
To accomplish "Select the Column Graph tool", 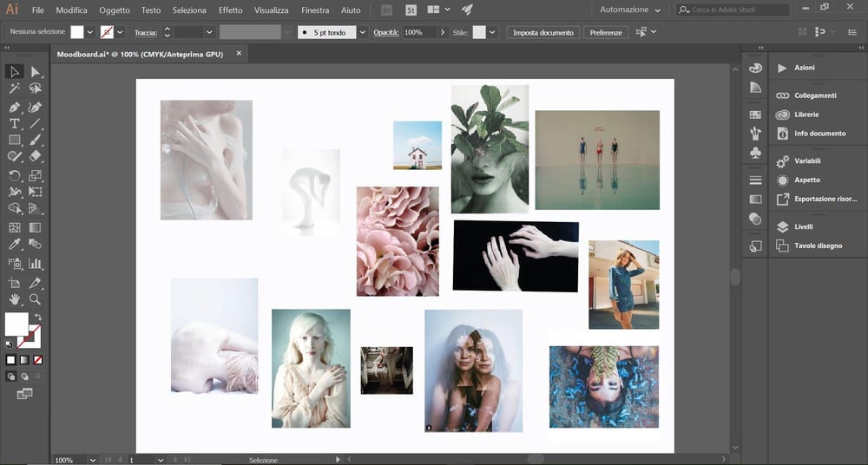I will pos(35,264).
